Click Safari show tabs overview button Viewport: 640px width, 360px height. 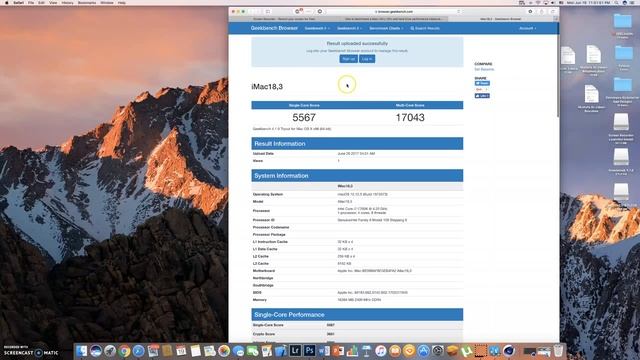553,11
